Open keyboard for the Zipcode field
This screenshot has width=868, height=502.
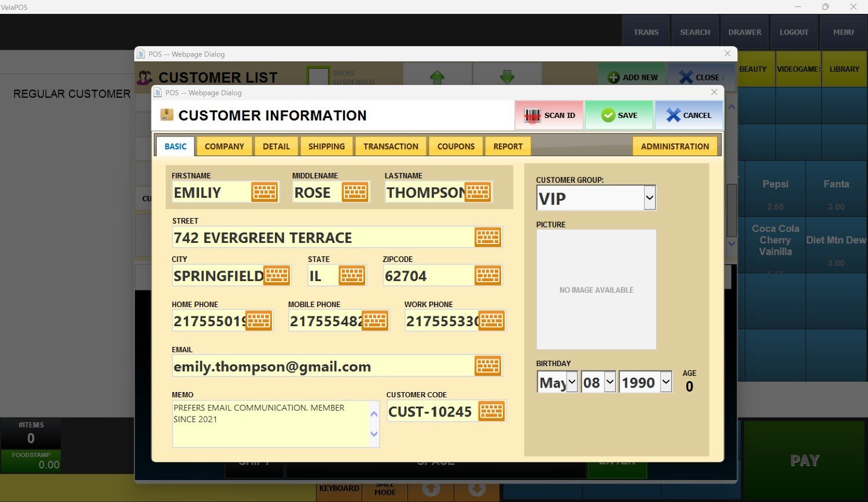coord(487,276)
